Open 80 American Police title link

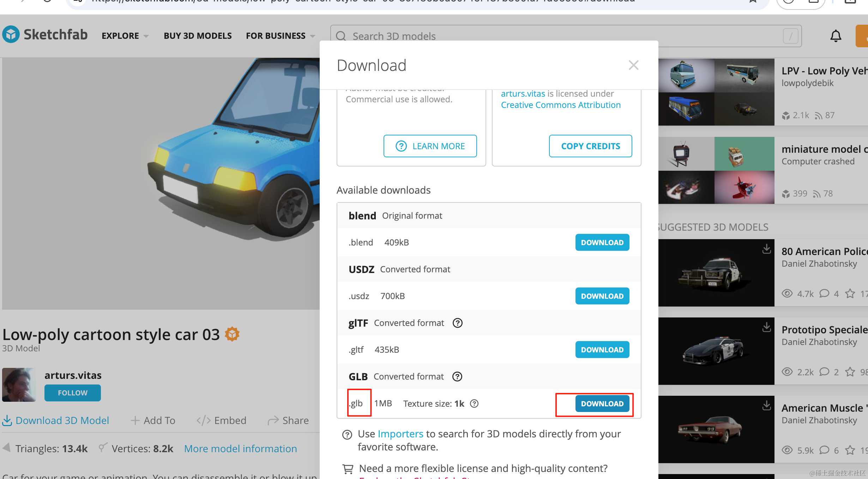click(825, 251)
